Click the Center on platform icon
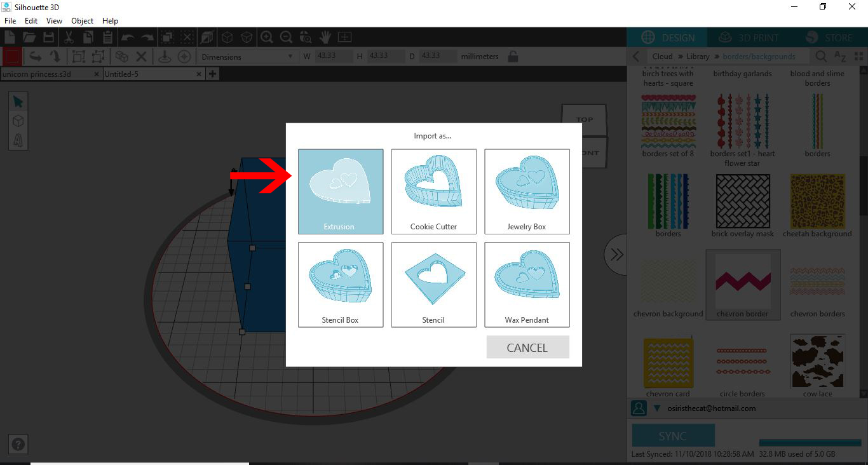Viewport: 868px width, 465px height. pos(184,57)
